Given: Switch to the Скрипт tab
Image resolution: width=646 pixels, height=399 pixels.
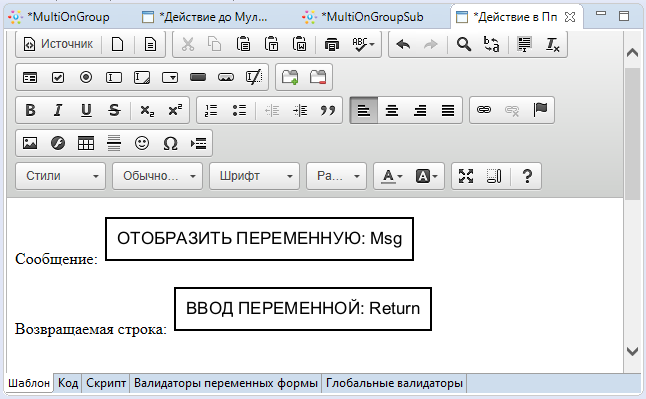Looking at the screenshot, I should click(x=106, y=383).
